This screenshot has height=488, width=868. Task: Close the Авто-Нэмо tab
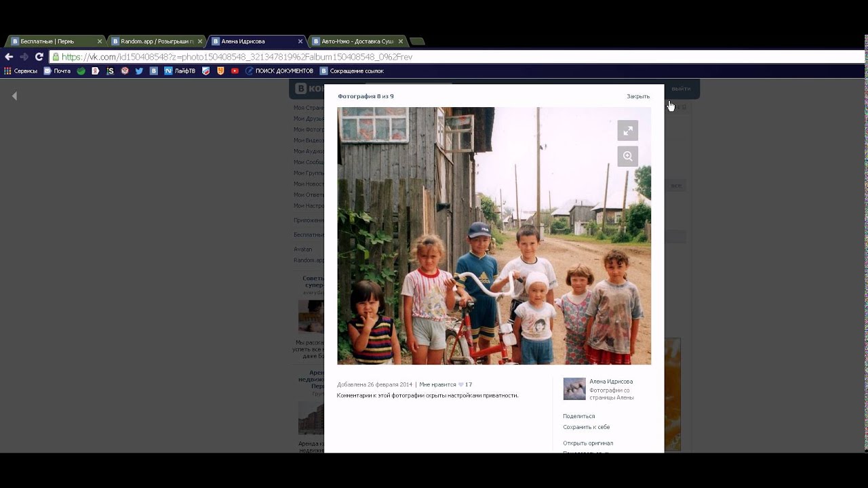[401, 41]
